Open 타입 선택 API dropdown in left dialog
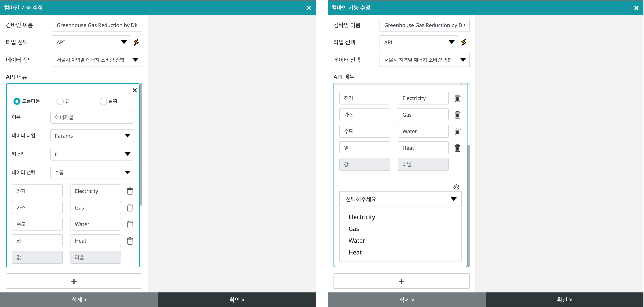This screenshot has width=644, height=307. coord(91,42)
